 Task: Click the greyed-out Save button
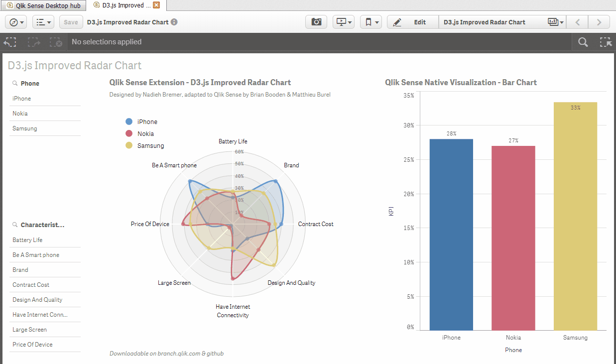point(71,22)
